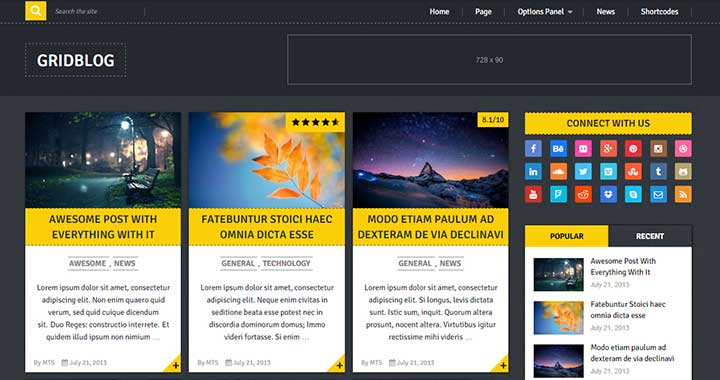720x380 pixels.
Task: Open the Google Plus social icon
Action: [608, 149]
